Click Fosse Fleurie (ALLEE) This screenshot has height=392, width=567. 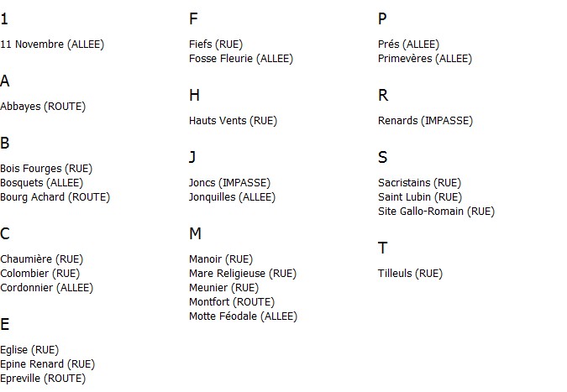pyautogui.click(x=241, y=59)
